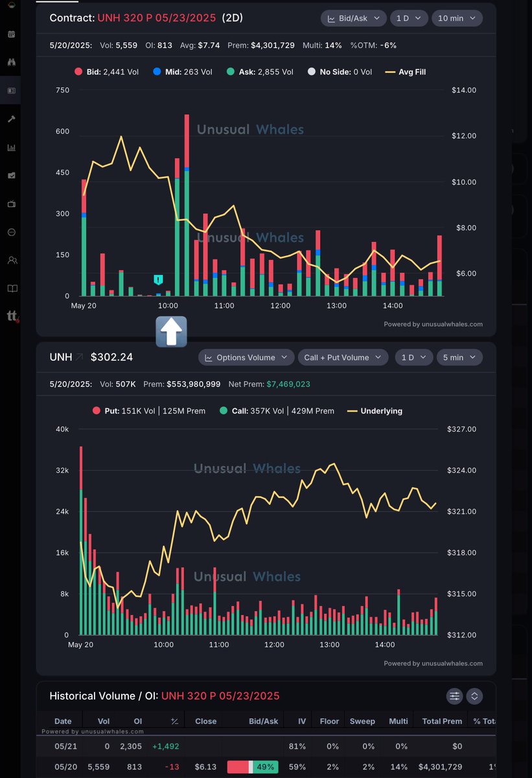Toggle Historical Volume expand/collapse chevrons button
Viewport: 532px width, 778px height.
coord(474,696)
